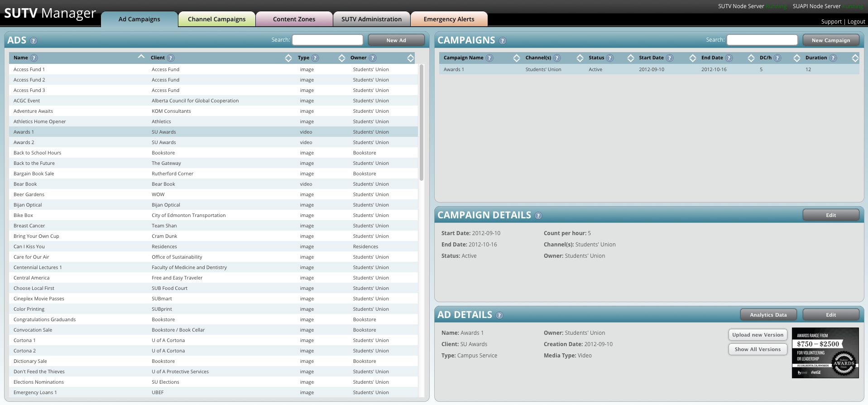Toggle sort arrows on Channel(s) column
Image resolution: width=868 pixels, height=405 pixels.
[x=580, y=58]
